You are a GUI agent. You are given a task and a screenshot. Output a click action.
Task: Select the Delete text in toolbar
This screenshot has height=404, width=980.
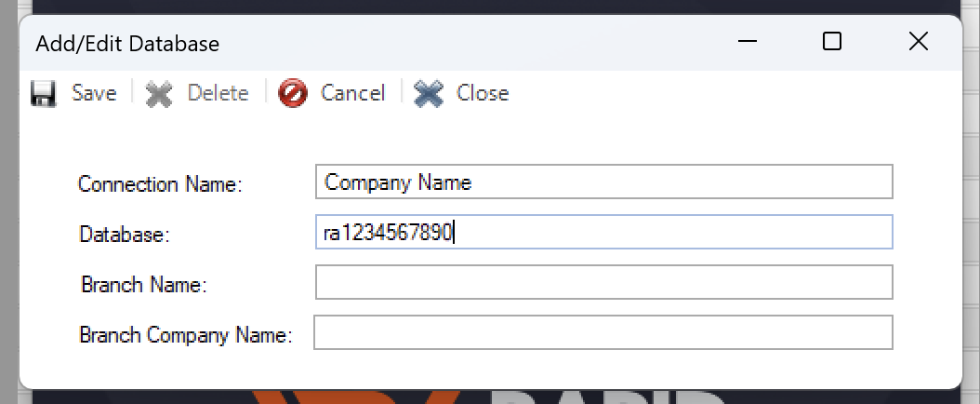click(219, 93)
